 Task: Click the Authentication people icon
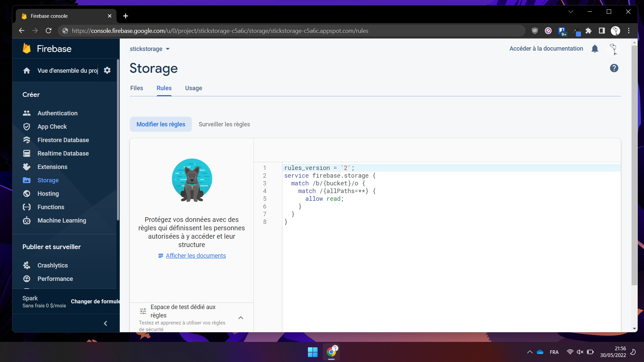[27, 113]
